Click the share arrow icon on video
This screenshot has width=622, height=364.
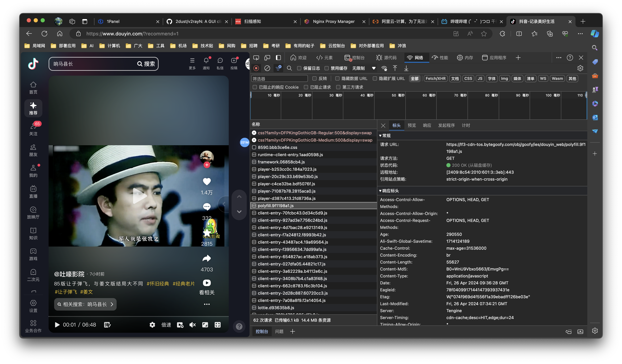click(x=207, y=258)
